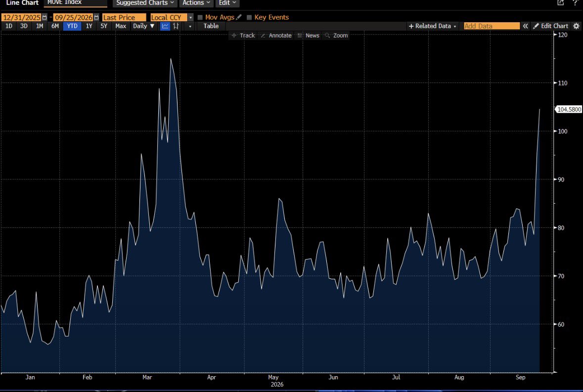Open the Suggested Charts dropdown

(x=144, y=3)
